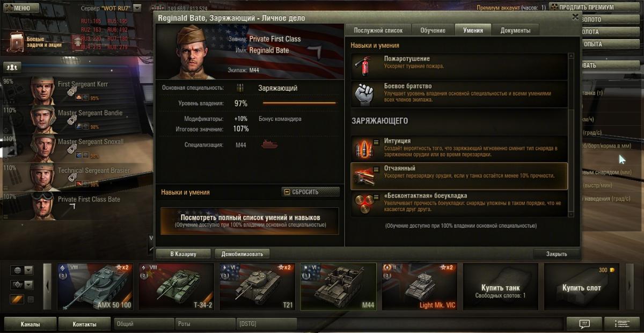Select the Отчаянный skill icon

click(362, 176)
